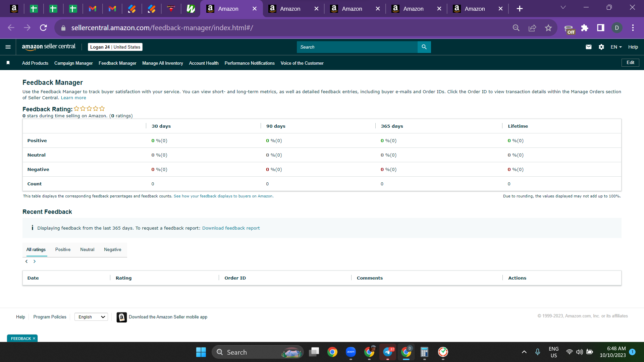Go to previous feedback page arrow
This screenshot has height=362, width=644.
26,261
